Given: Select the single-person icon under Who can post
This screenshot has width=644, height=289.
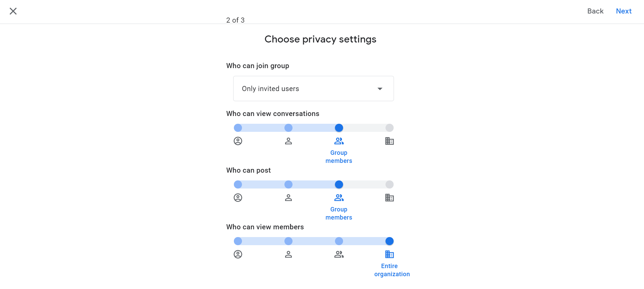Looking at the screenshot, I should point(288,197).
